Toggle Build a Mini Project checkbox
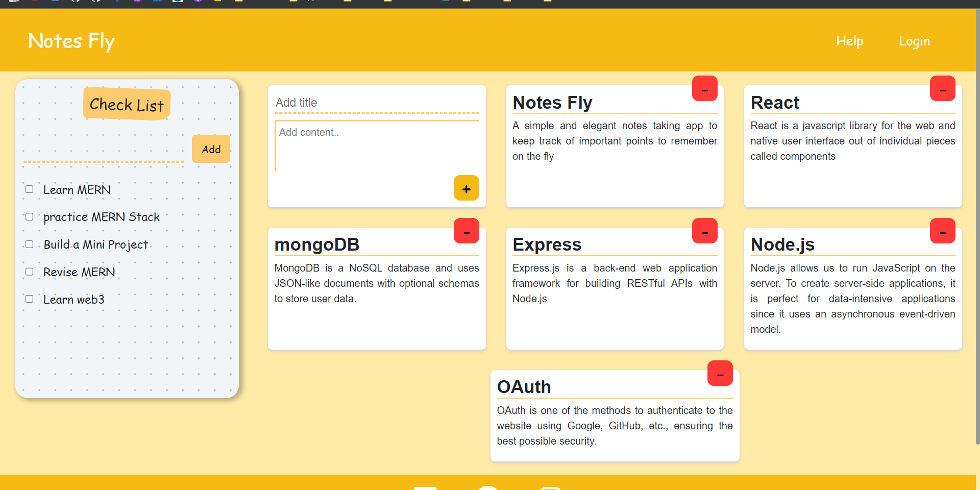The image size is (980, 490). (30, 244)
